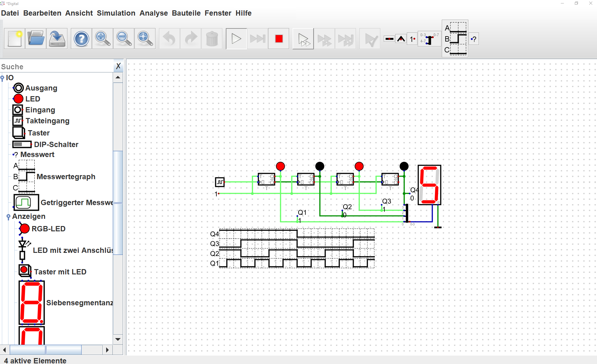
Task: Zoom out with the magnifier minus icon
Action: coord(124,39)
